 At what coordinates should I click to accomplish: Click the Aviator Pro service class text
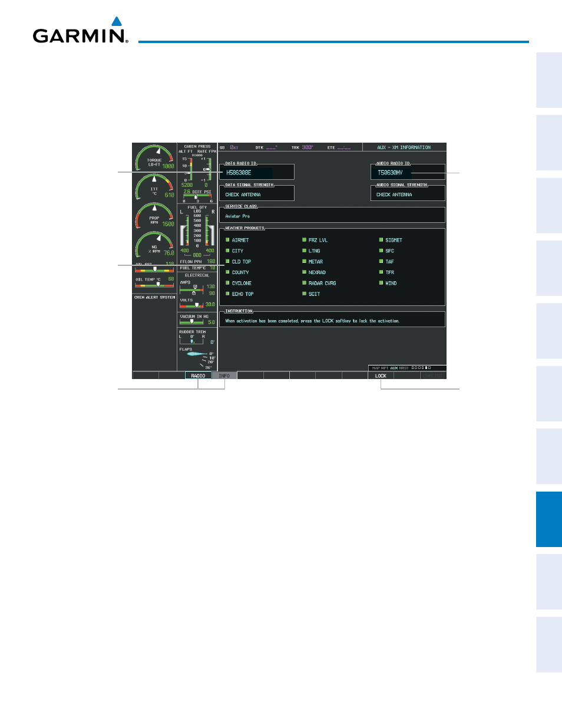coord(237,216)
